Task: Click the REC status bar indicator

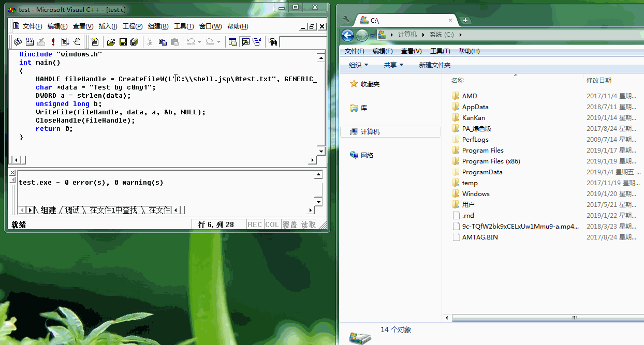Action: [x=255, y=224]
